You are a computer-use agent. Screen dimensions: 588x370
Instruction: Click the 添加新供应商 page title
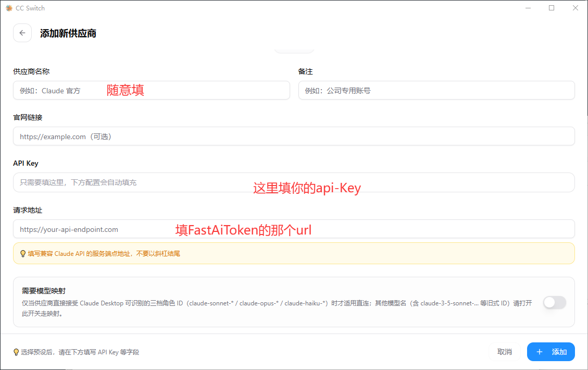point(68,33)
